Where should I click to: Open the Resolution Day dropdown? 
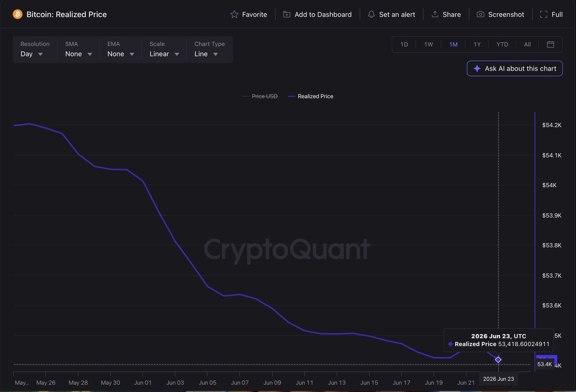(35, 49)
